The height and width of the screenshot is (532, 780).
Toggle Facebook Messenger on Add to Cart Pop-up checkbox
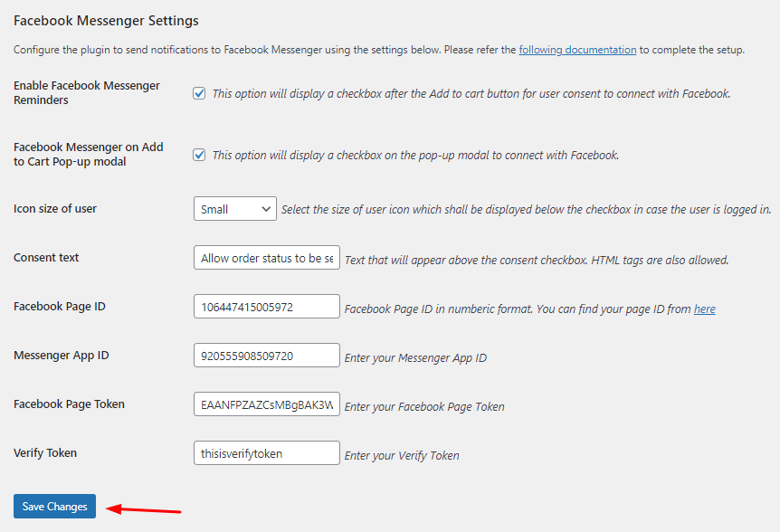(199, 155)
